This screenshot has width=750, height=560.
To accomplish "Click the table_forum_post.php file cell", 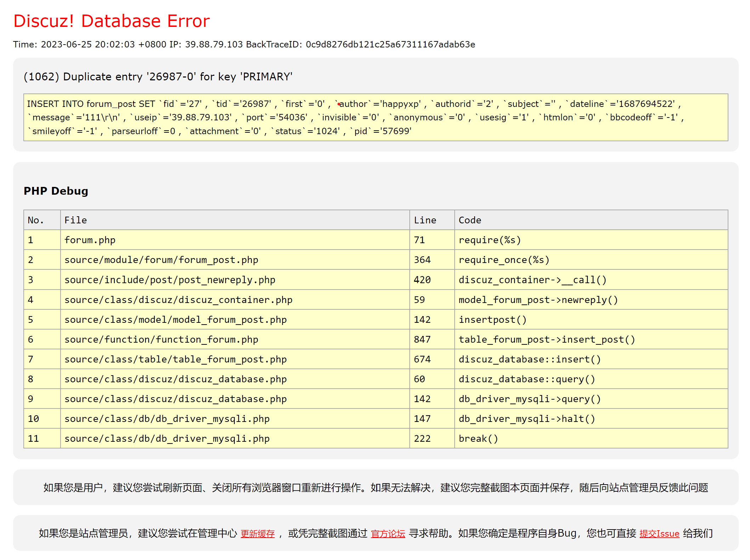I will click(175, 359).
